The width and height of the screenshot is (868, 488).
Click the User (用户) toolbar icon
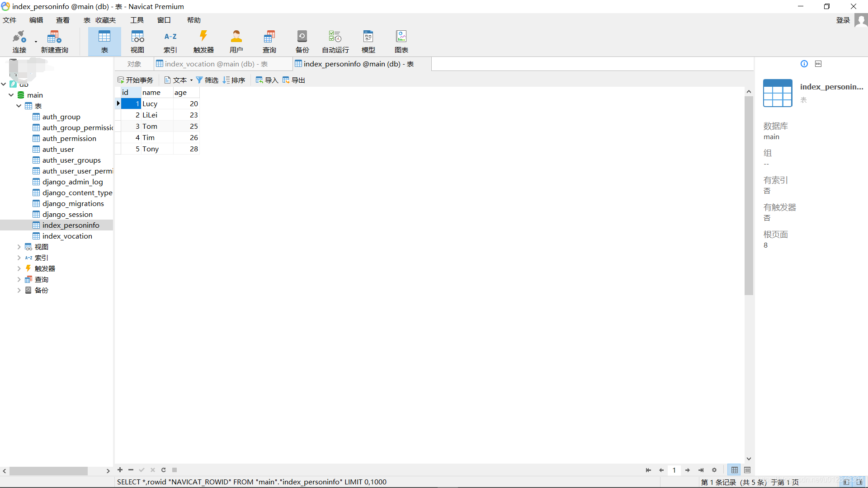point(236,42)
